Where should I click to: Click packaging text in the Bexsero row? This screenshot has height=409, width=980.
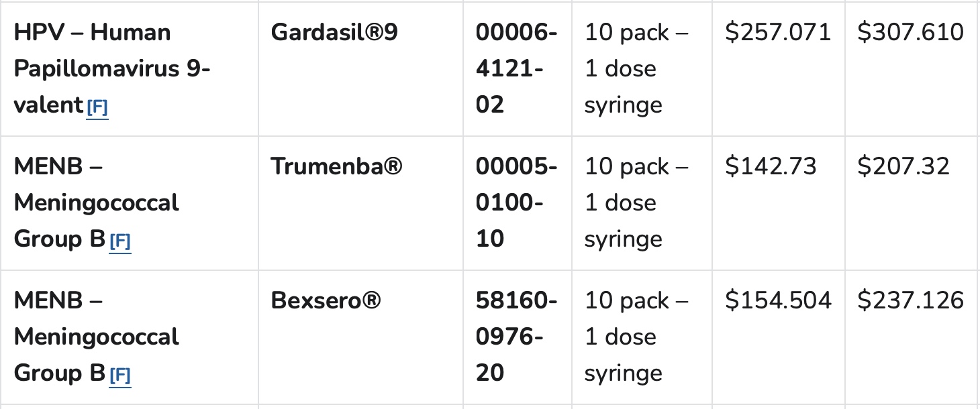coord(636,337)
